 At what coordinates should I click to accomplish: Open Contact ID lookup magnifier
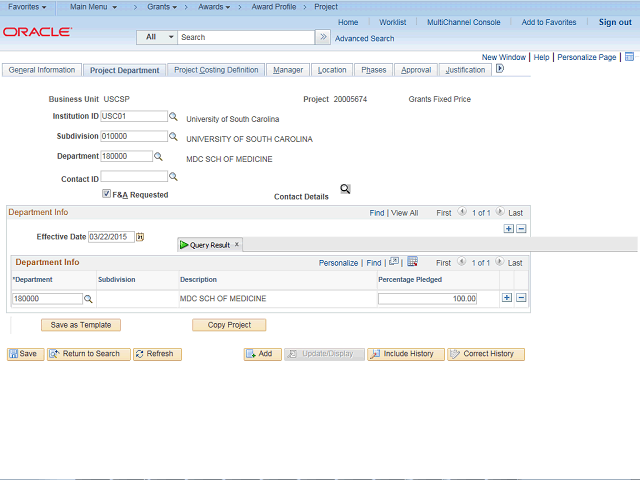point(173,176)
